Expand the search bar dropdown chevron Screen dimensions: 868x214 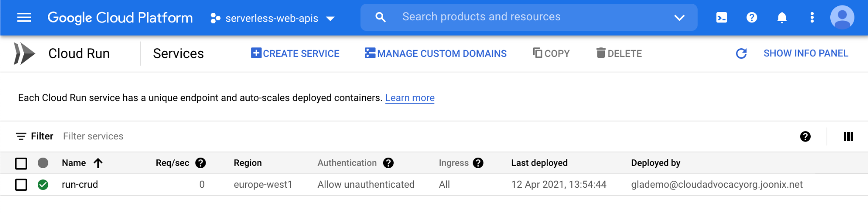[x=679, y=17]
